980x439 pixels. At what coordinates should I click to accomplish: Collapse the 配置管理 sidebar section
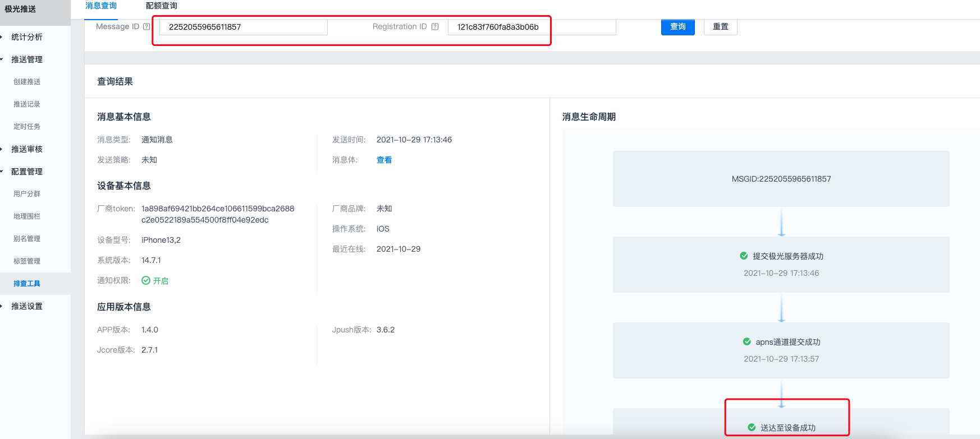[x=26, y=172]
